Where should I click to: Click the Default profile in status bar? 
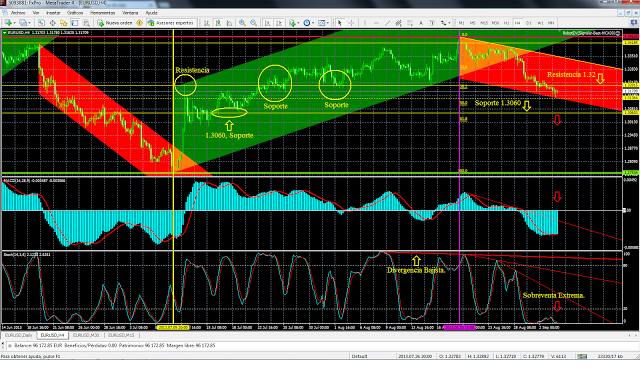click(360, 356)
